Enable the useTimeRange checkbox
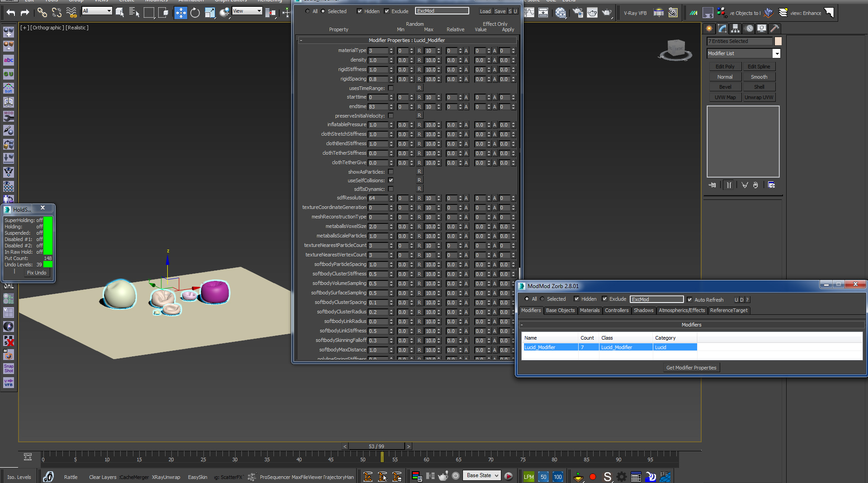Screen dimensions: 868x483 391,88
